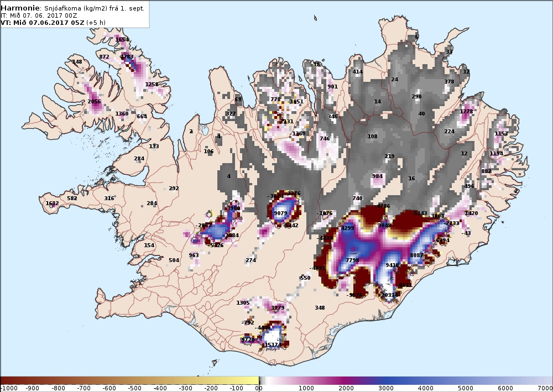Click the value 664 on the map
Viewport: 553px width, 392px height.
(x=142, y=116)
